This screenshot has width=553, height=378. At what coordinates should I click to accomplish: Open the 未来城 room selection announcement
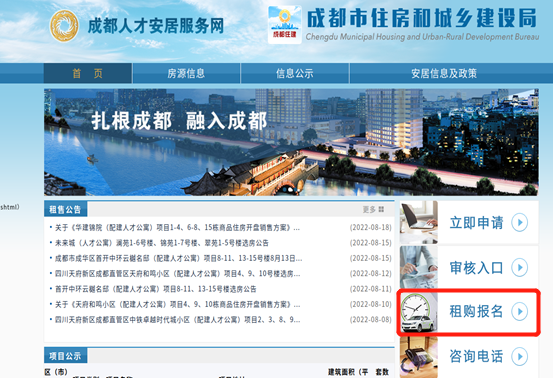tap(162, 243)
